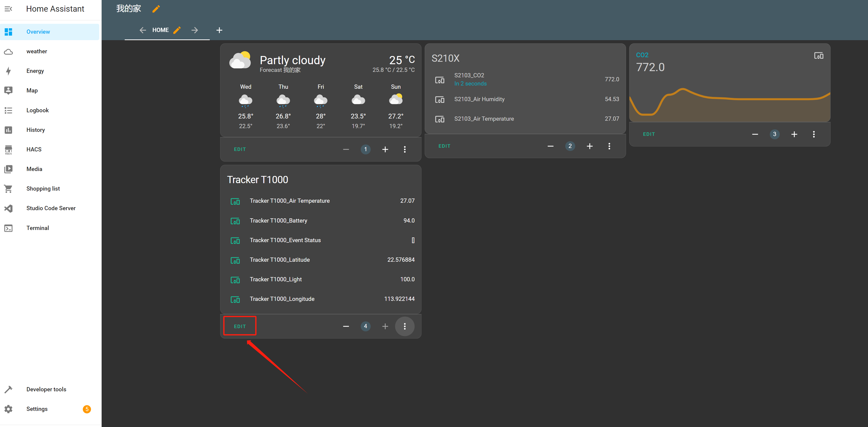Click the S2103_Air Humidity entity row
868x427 pixels.
click(x=525, y=99)
